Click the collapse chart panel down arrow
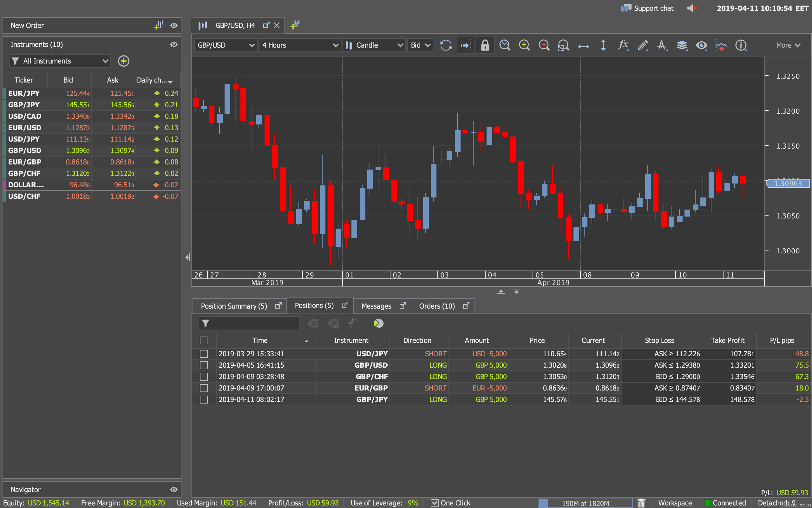 [516, 292]
